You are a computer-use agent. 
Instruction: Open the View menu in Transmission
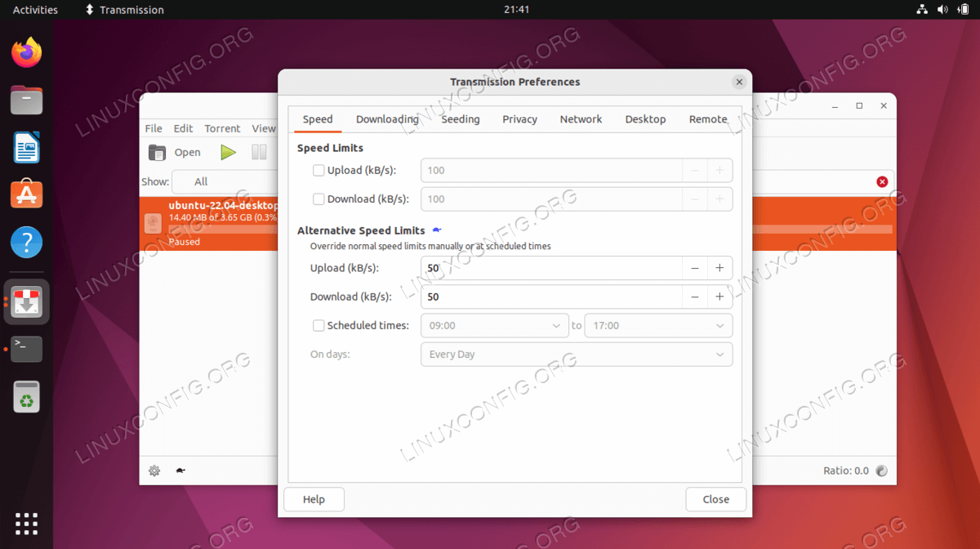click(x=263, y=129)
